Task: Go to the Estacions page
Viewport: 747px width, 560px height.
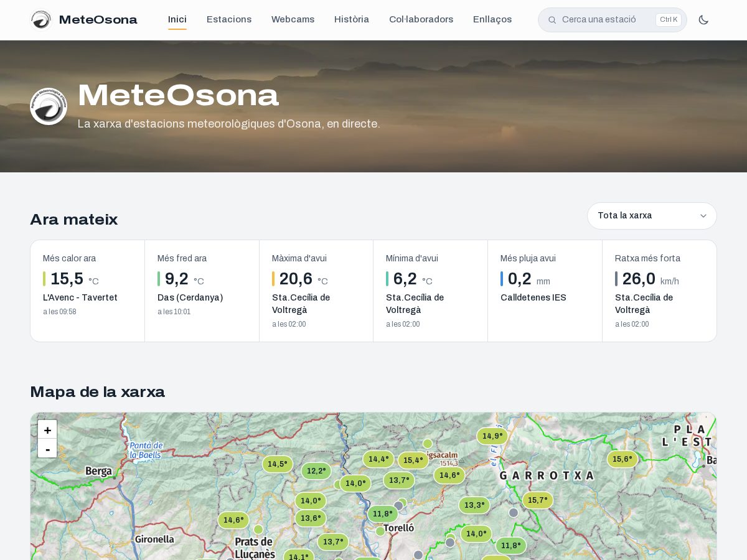Action: [x=229, y=19]
